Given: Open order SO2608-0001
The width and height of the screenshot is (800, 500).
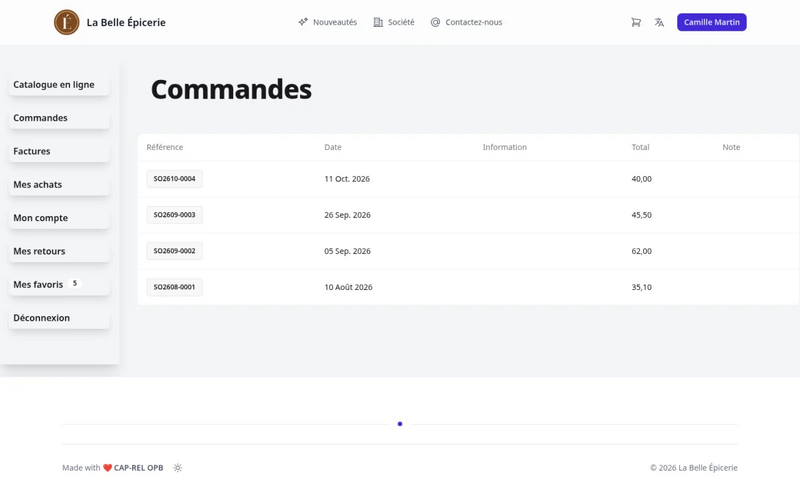Looking at the screenshot, I should pos(174,287).
